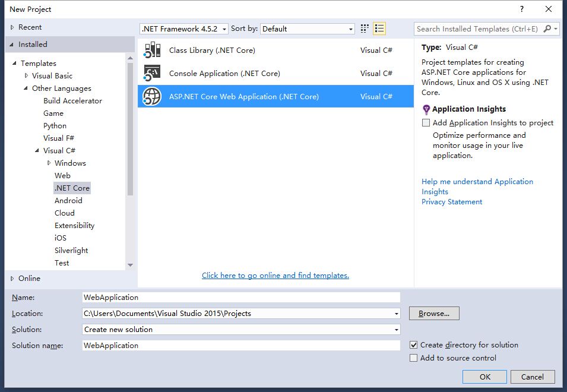This screenshot has width=567, height=392.
Task: Click the Search Installed Templates field
Action: click(477, 29)
